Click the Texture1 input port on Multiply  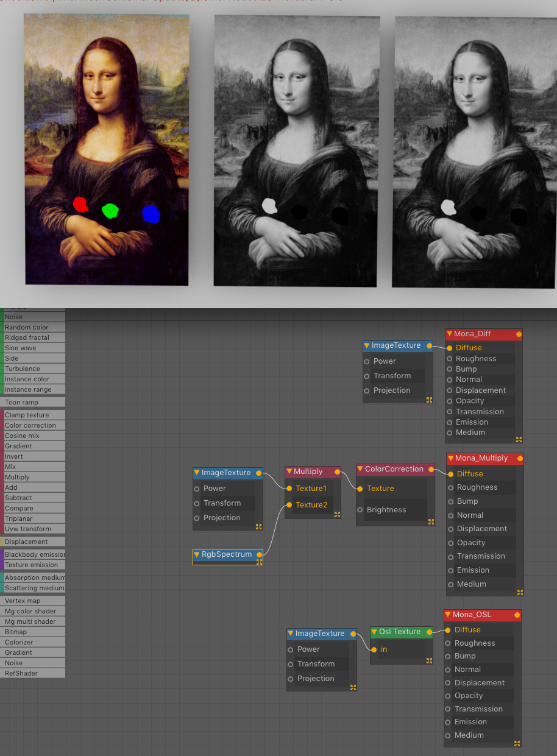(x=289, y=488)
